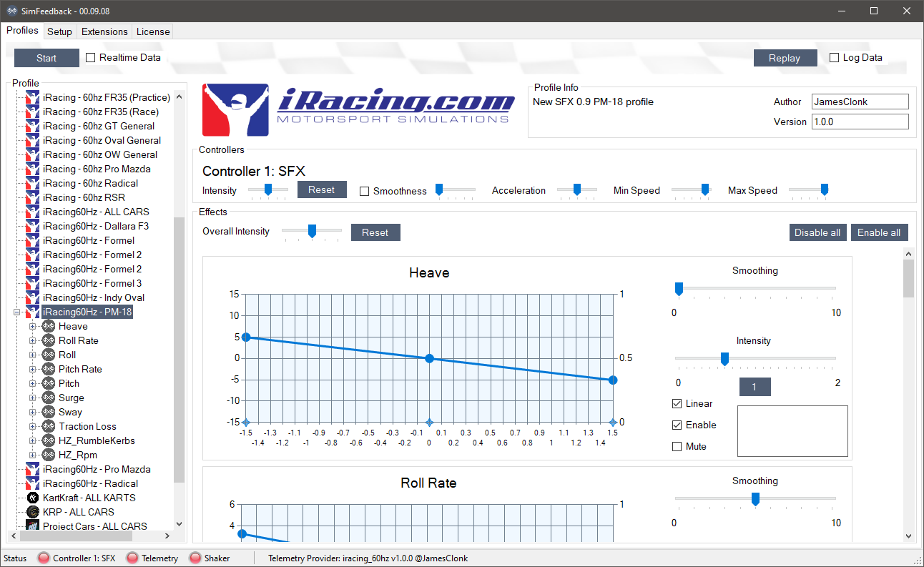Select the iRacing icon beside 60hz Oval General

(32, 140)
